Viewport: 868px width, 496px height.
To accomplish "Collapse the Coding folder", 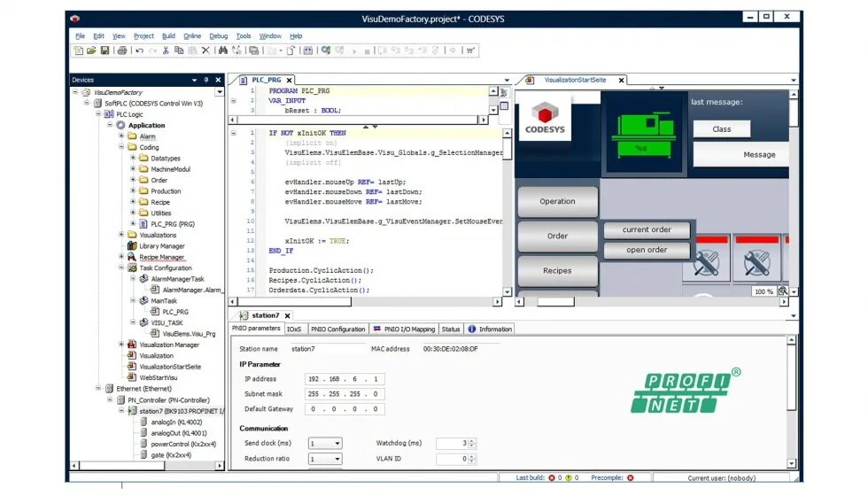I will (x=121, y=147).
